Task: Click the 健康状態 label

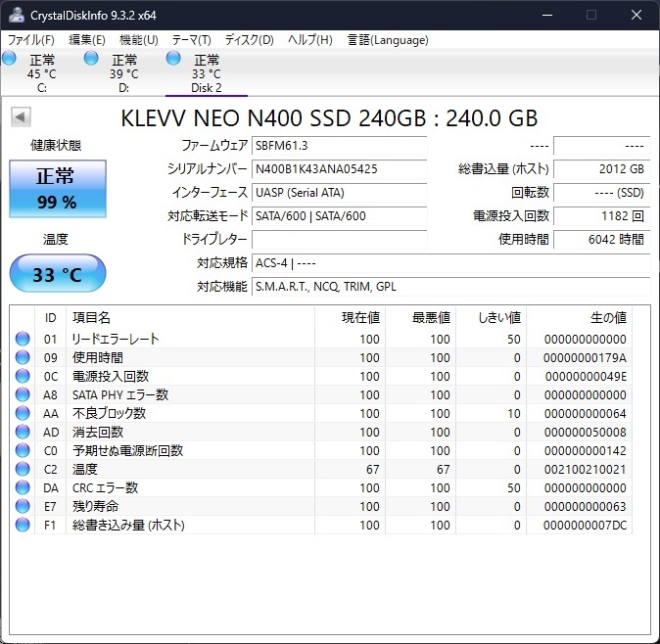Action: click(56, 146)
